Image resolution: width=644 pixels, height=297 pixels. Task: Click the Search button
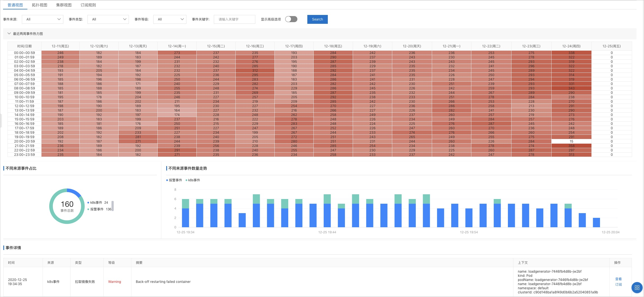(x=317, y=19)
